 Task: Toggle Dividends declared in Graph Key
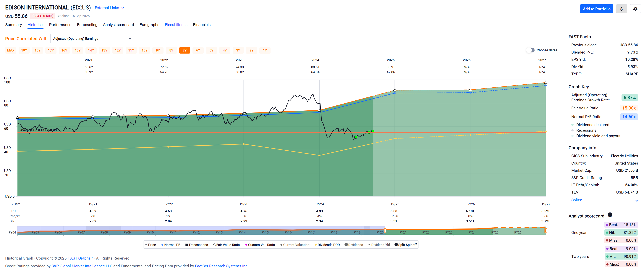point(592,125)
